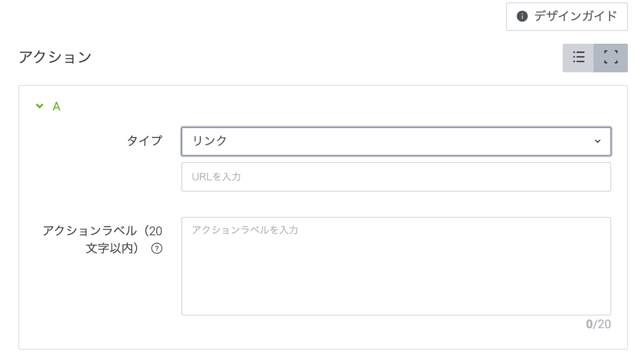Click the info icon beside デザインガイド
This screenshot has width=639, height=364.
[x=522, y=17]
